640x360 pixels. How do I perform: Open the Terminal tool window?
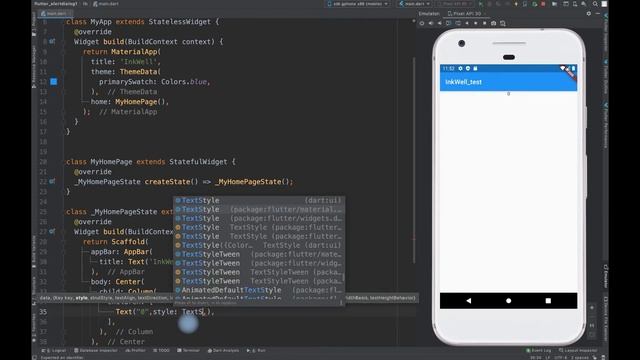189,350
